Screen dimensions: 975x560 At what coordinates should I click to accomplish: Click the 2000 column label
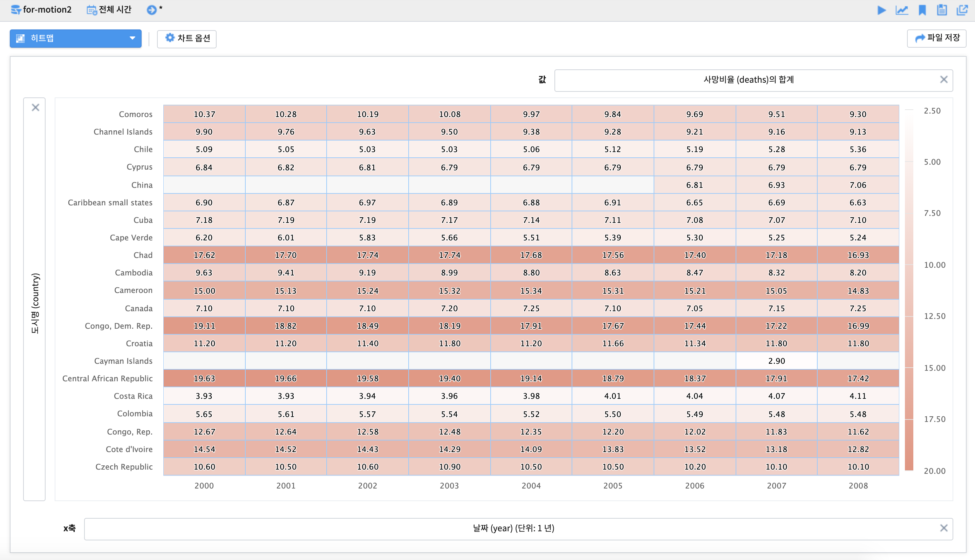coord(204,486)
